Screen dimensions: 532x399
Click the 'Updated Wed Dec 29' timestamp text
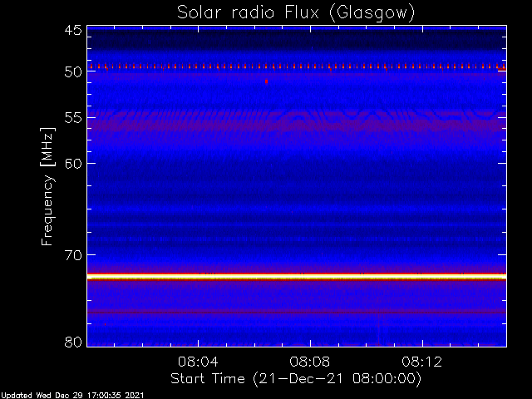coord(72,396)
